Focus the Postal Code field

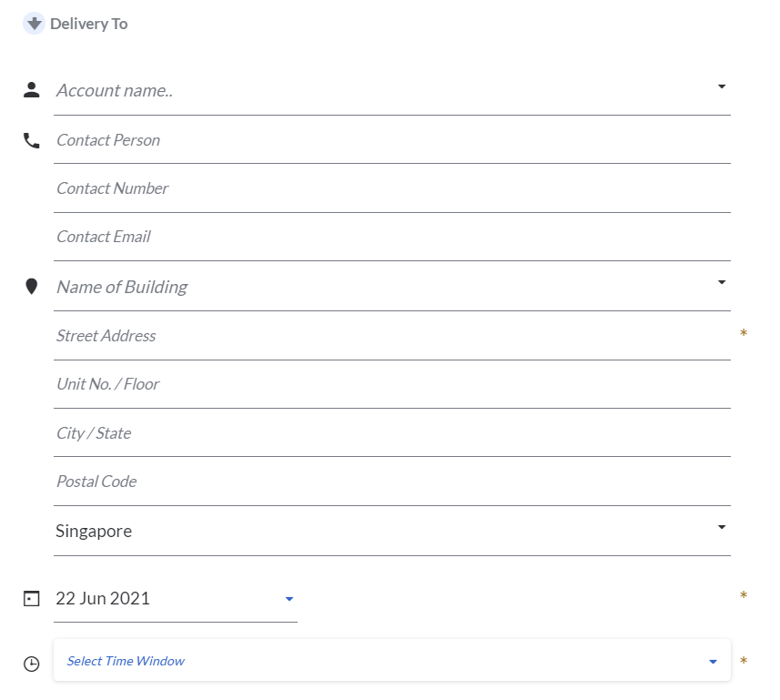click(x=391, y=482)
